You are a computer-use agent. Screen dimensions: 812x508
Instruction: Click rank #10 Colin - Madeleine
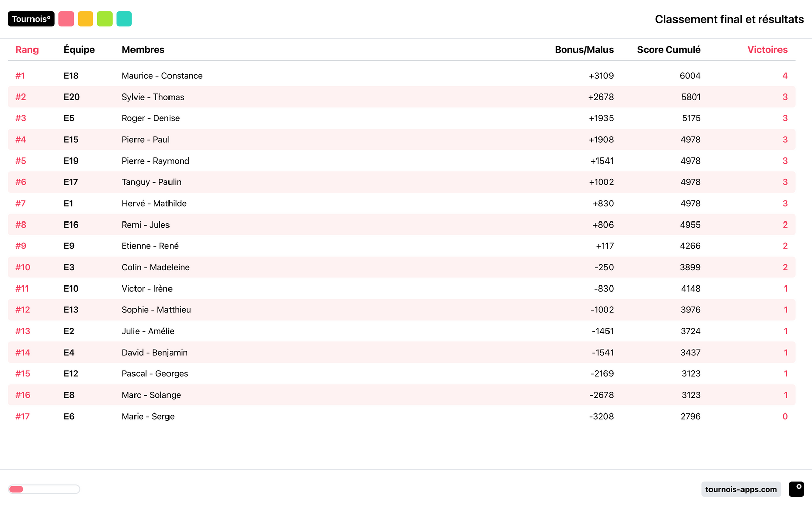point(155,267)
